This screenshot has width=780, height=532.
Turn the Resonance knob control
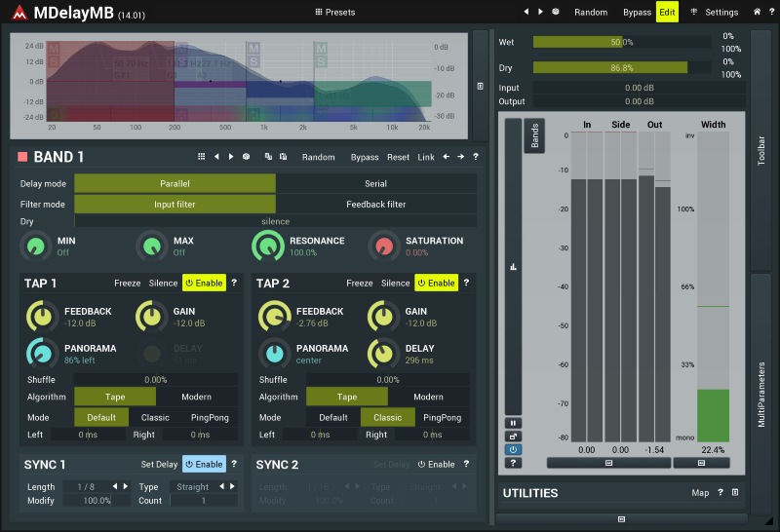pyautogui.click(x=268, y=247)
